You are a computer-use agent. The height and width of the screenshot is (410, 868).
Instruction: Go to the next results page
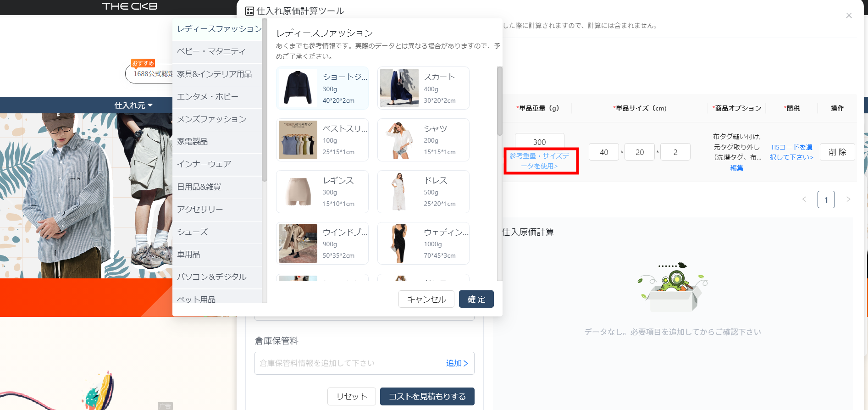tap(848, 199)
